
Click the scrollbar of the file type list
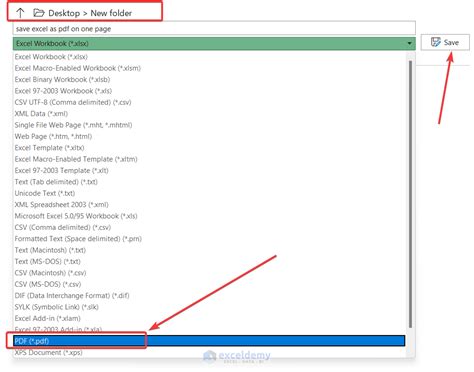[410, 194]
